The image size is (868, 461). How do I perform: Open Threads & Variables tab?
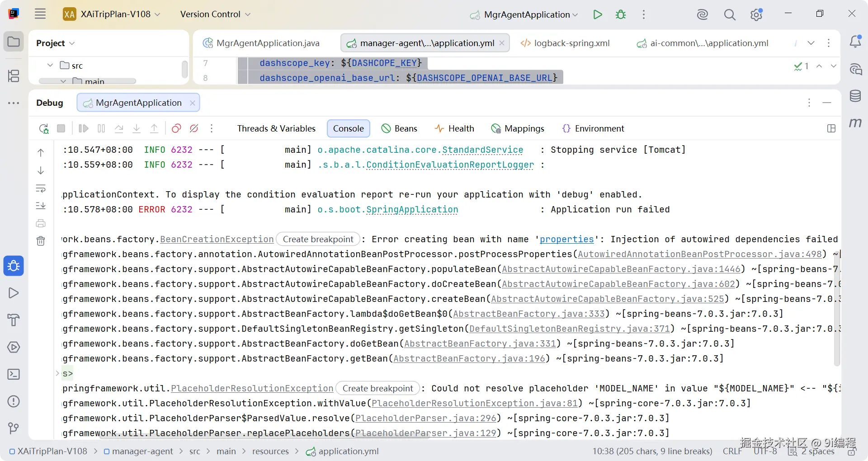point(276,128)
